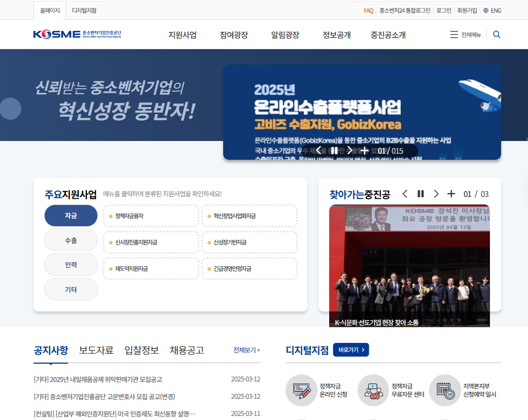The image size is (528, 420).
Task: Open 정책자금 온라인 신청 icon
Action: click(x=302, y=390)
